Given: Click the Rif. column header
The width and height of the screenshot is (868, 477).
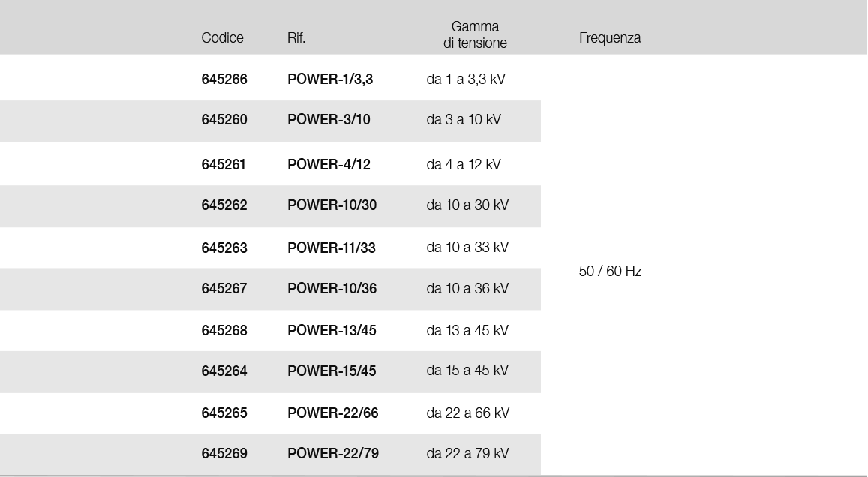Looking at the screenshot, I should [296, 38].
